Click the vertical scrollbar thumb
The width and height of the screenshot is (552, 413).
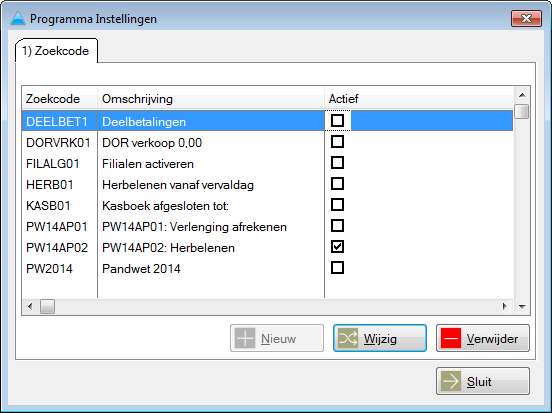coord(522,112)
